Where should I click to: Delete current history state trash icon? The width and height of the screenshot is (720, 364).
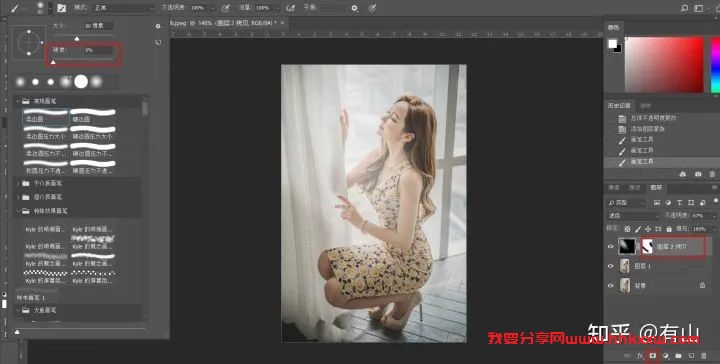[x=712, y=174]
